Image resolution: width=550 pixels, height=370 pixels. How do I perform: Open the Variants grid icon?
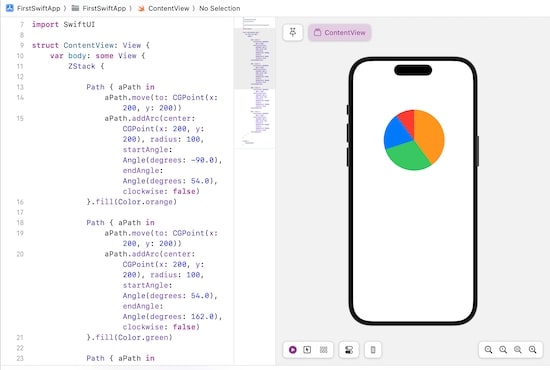tap(323, 350)
